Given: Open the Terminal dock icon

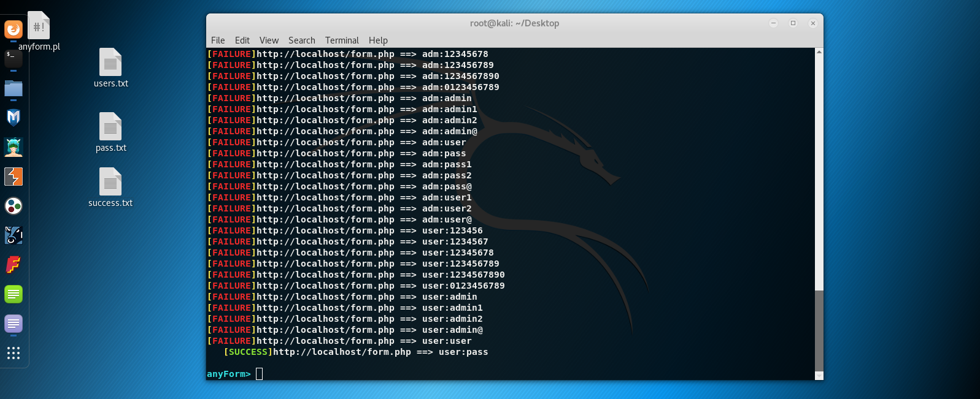Looking at the screenshot, I should pyautogui.click(x=14, y=58).
